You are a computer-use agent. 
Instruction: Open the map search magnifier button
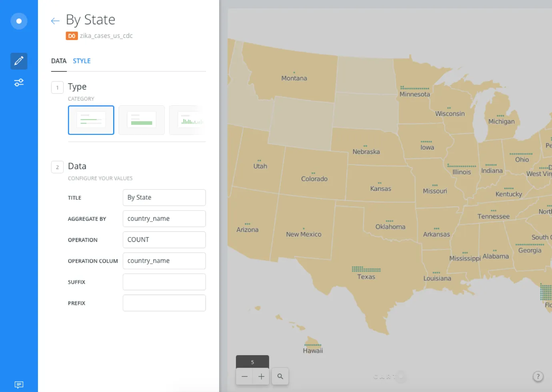(x=280, y=376)
